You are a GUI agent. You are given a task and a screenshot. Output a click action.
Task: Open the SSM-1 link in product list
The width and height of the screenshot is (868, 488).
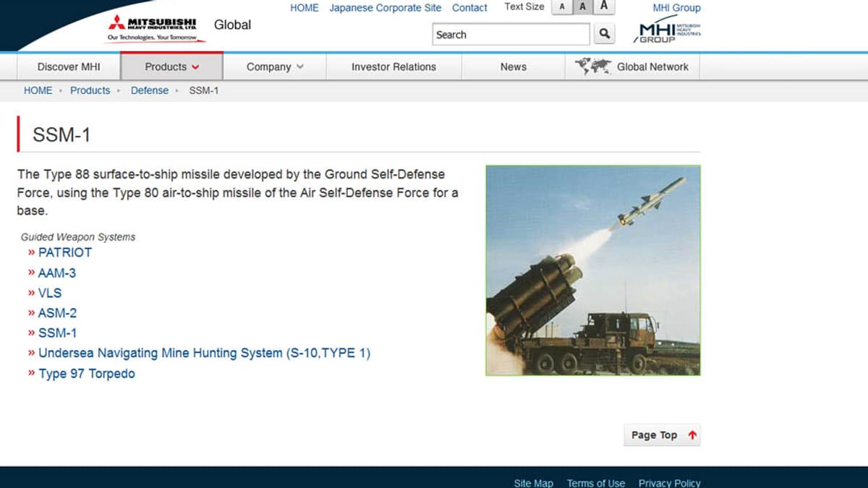pos(57,333)
